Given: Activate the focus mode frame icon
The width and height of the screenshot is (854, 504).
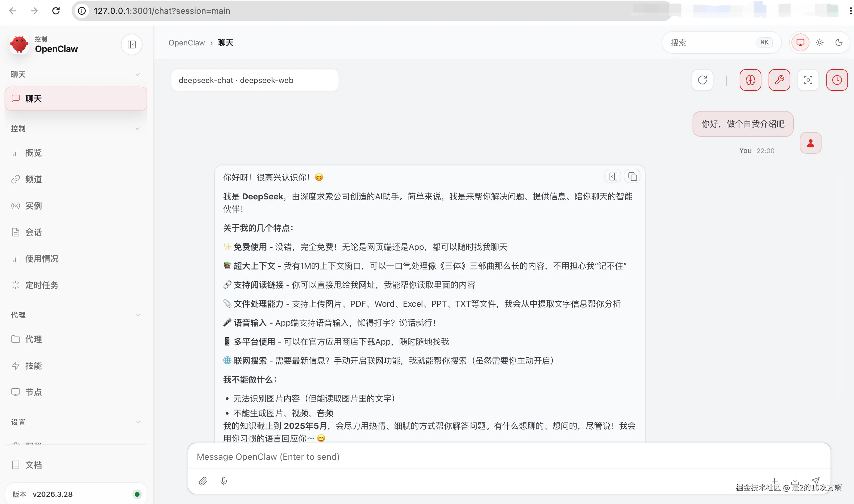Looking at the screenshot, I should [x=808, y=80].
